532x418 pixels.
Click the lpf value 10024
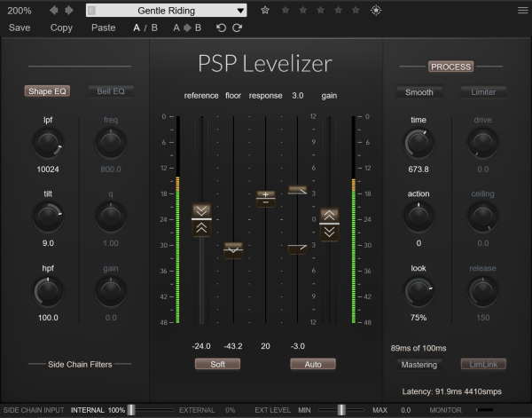pos(48,170)
